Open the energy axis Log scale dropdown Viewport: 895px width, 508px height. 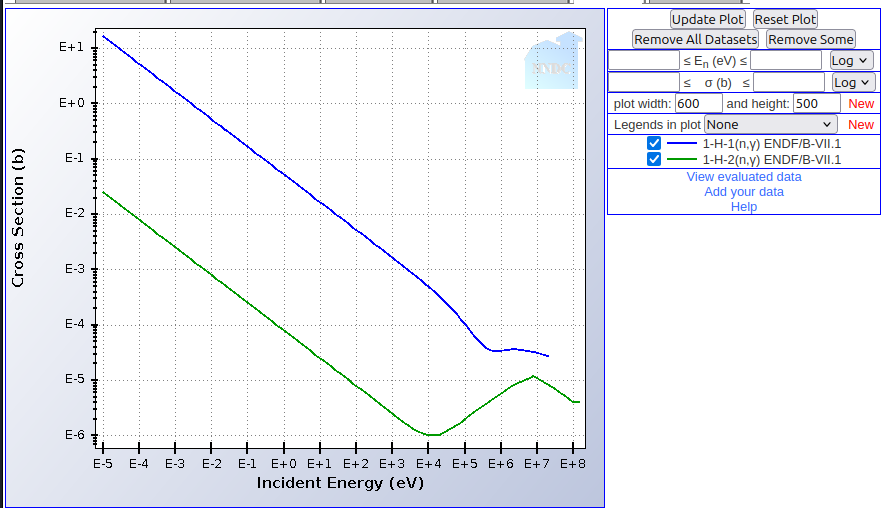click(851, 60)
